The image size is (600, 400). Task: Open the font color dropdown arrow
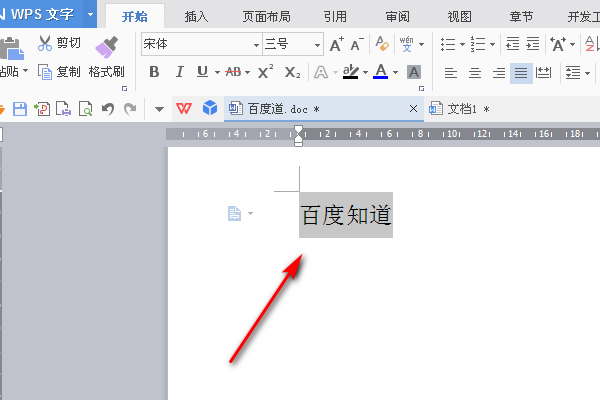[x=395, y=72]
